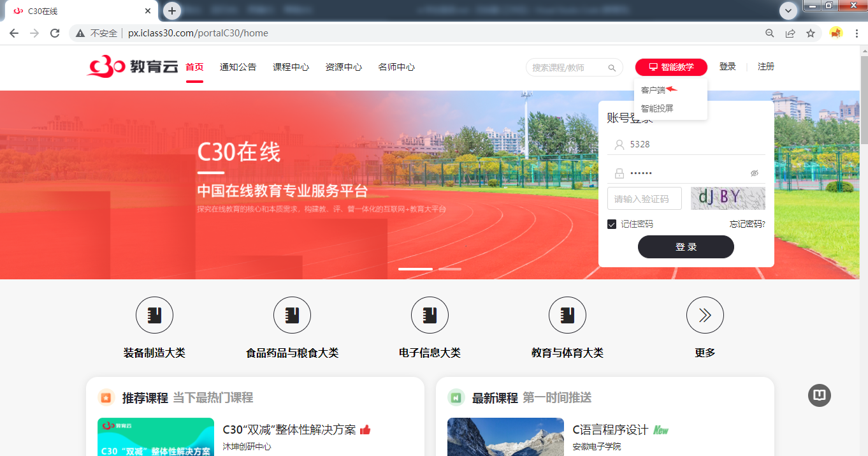868x456 pixels.
Task: Click the user silhouette icon beside account field
Action: pyautogui.click(x=619, y=145)
